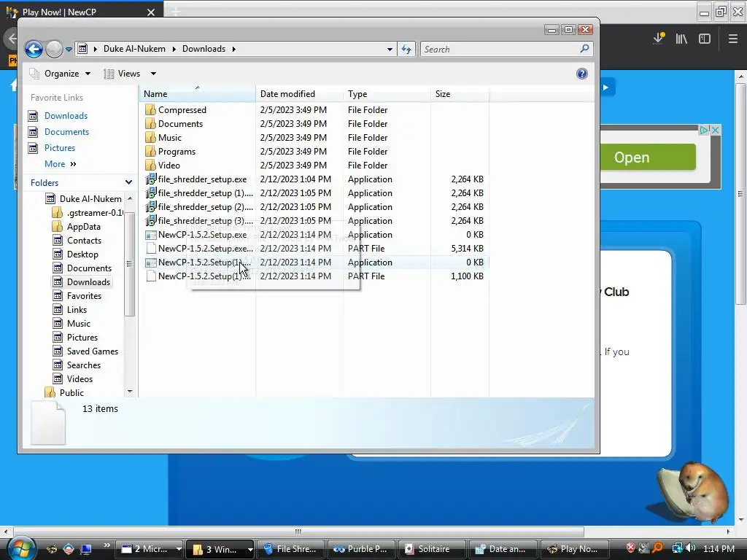Select the file_shredder_setup (2) installer icon
The image size is (747, 560).
tap(150, 206)
